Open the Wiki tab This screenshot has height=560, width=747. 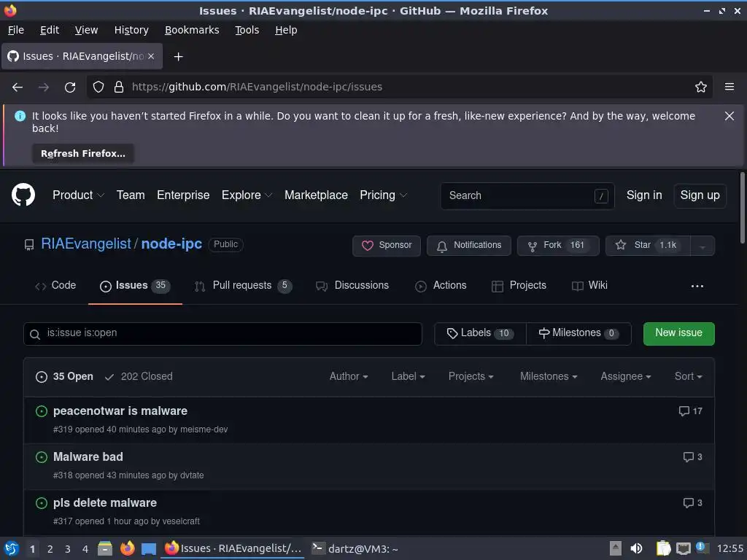[589, 286]
